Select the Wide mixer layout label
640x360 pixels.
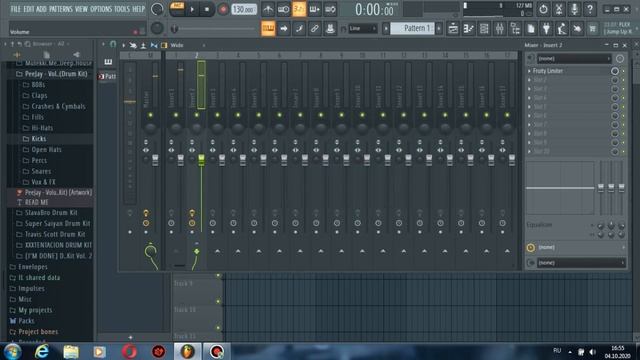pos(177,45)
